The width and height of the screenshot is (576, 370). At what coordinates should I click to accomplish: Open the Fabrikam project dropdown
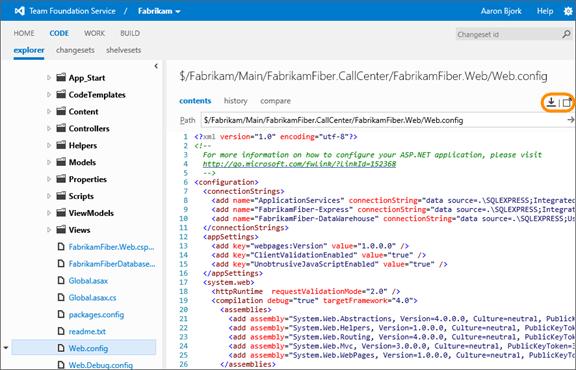point(159,11)
